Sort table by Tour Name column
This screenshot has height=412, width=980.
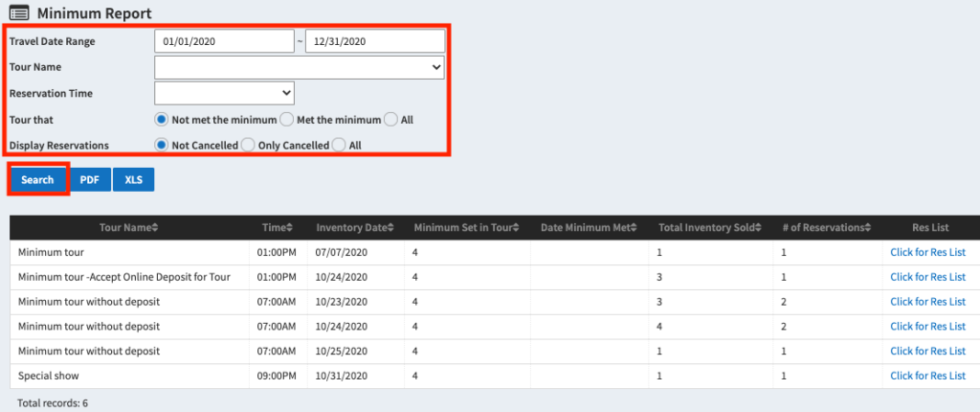[129, 228]
